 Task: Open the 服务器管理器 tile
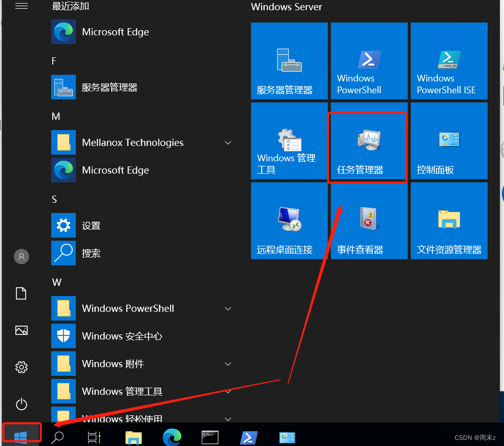click(288, 60)
